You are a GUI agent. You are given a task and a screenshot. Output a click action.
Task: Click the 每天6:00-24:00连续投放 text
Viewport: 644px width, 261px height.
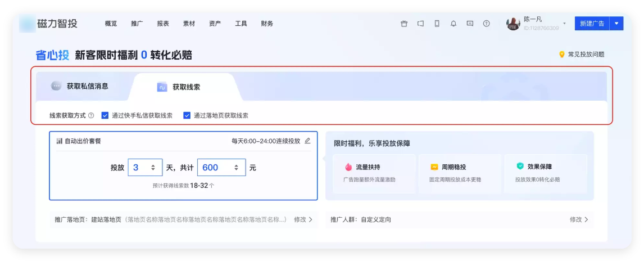pos(266,141)
